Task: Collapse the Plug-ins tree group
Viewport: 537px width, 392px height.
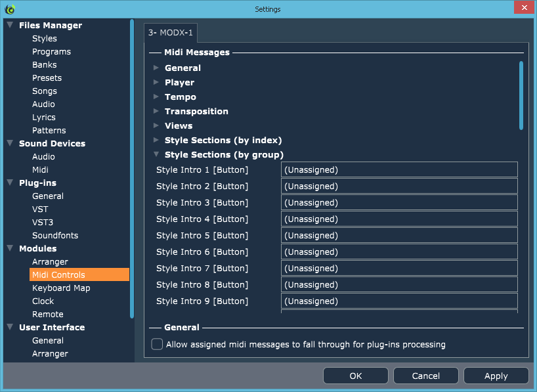Action: (x=10, y=183)
